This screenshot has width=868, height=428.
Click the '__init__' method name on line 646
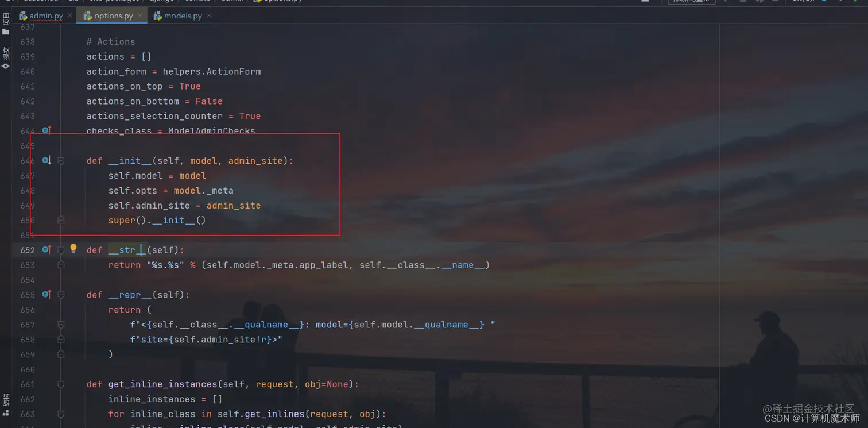click(x=130, y=161)
